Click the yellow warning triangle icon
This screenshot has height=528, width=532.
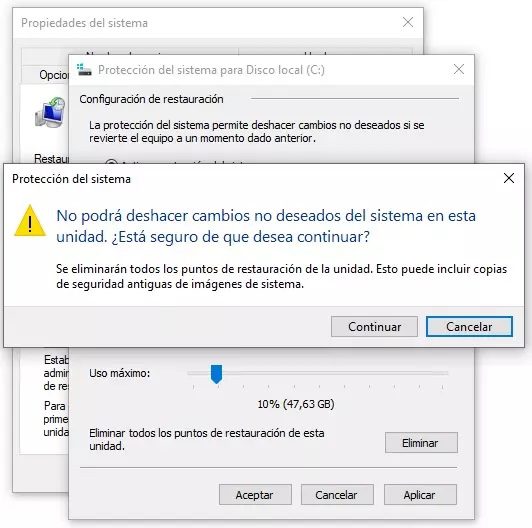point(30,221)
